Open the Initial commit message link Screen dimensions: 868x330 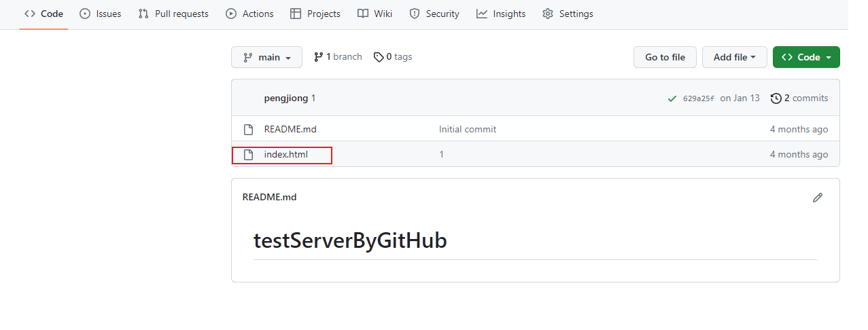point(468,129)
